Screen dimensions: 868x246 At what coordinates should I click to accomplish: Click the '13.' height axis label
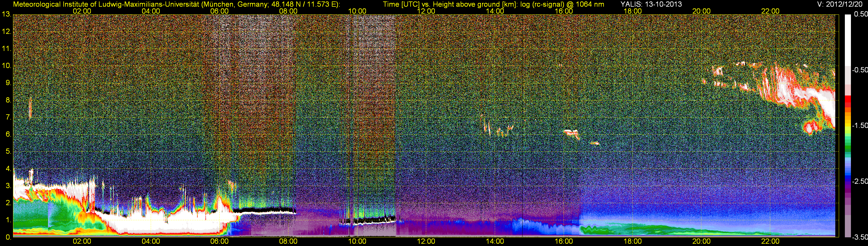tap(7, 14)
